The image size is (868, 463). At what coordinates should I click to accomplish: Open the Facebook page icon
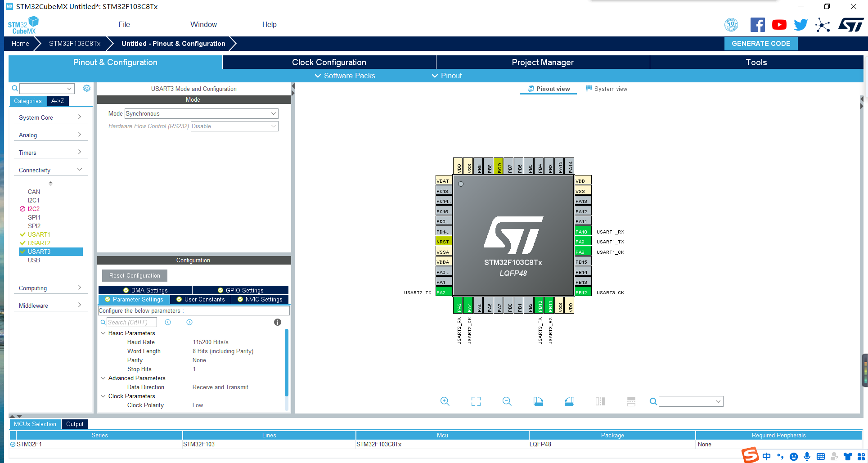coord(757,25)
